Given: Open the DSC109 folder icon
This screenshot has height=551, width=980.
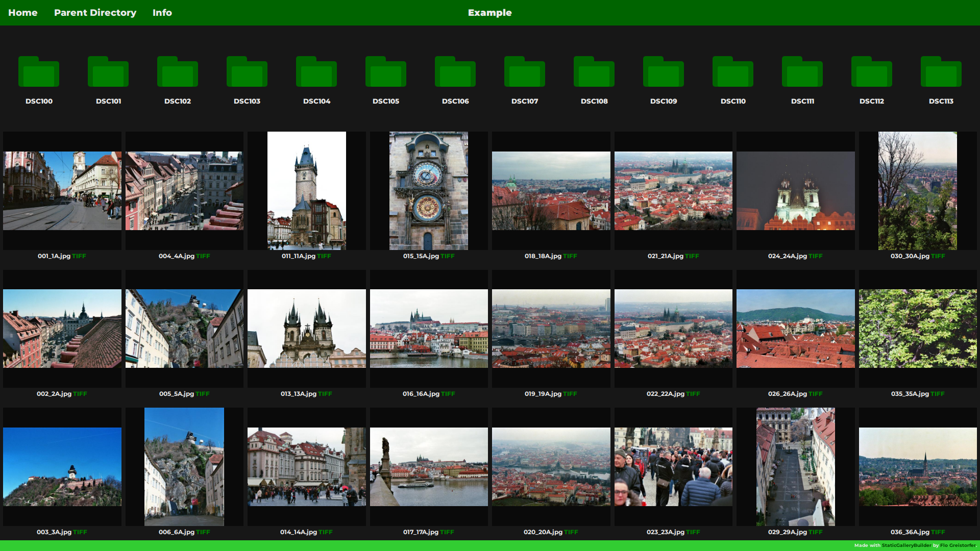Looking at the screenshot, I should [664, 72].
